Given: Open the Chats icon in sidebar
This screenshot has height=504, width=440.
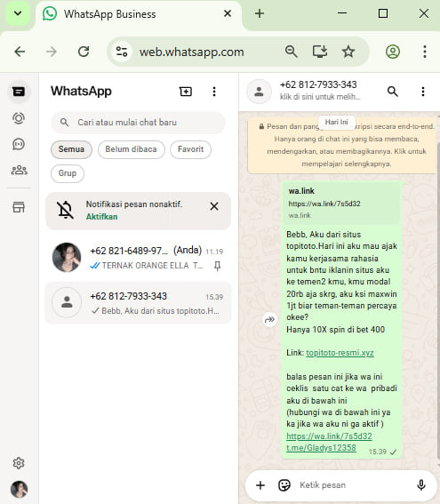Looking at the screenshot, I should (x=19, y=92).
